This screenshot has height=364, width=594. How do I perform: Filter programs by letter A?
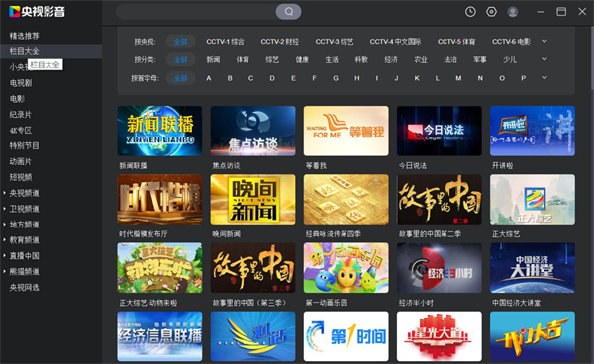(208, 78)
